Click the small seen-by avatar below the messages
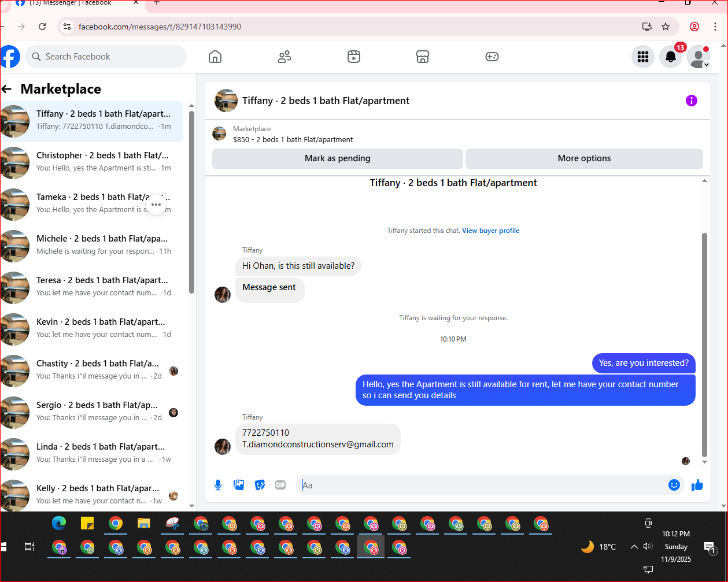The height and width of the screenshot is (582, 728). point(686,461)
